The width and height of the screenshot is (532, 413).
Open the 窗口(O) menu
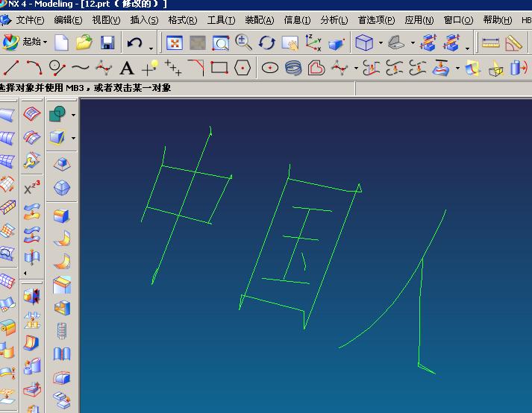click(458, 20)
